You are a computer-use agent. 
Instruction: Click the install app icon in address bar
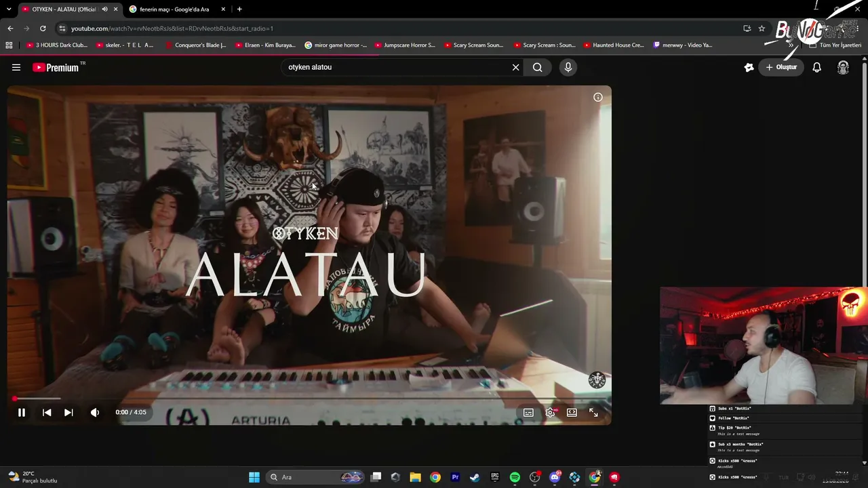[747, 28]
